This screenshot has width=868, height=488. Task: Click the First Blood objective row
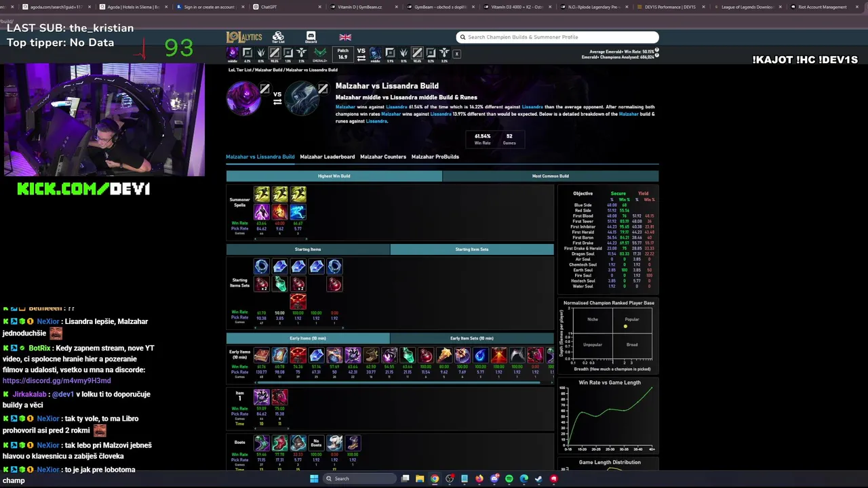tap(608, 216)
